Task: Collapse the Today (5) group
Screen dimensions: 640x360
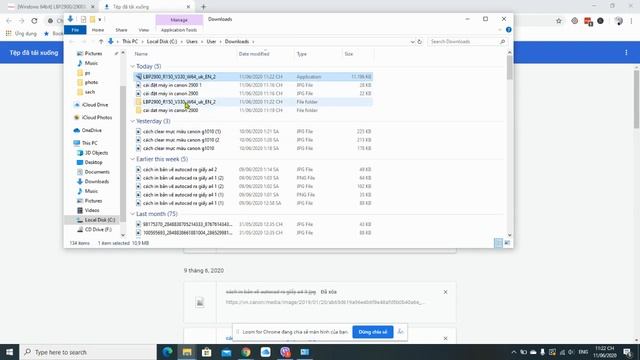Action: tap(132, 66)
